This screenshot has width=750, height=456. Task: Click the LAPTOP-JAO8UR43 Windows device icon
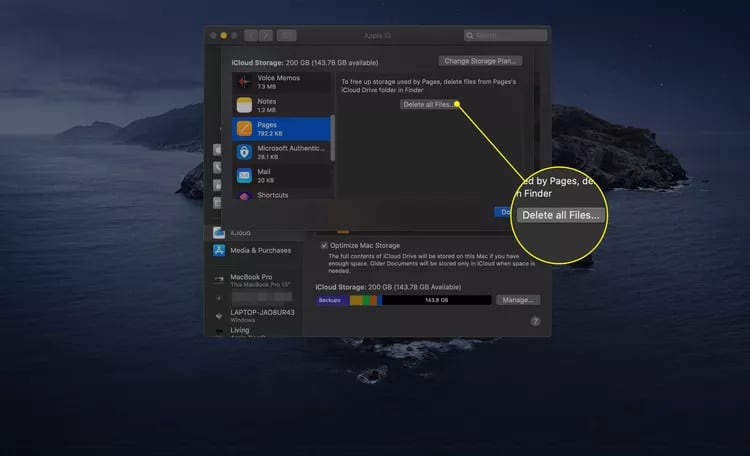coord(219,316)
